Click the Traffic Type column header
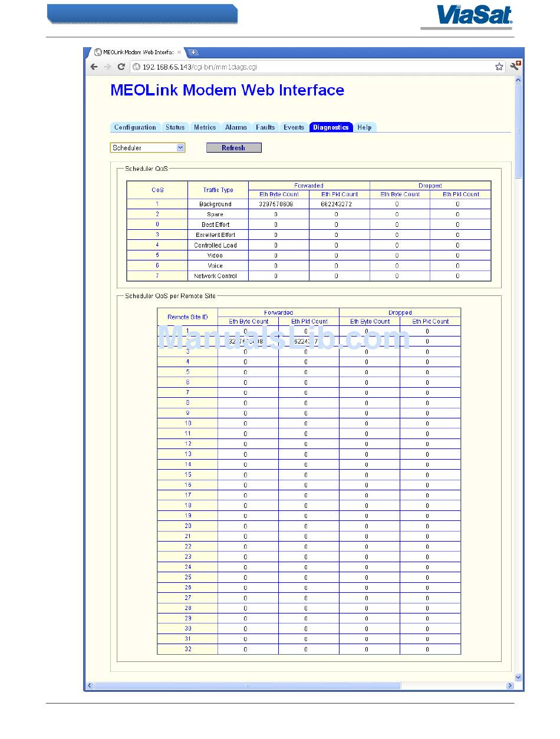 (x=218, y=190)
